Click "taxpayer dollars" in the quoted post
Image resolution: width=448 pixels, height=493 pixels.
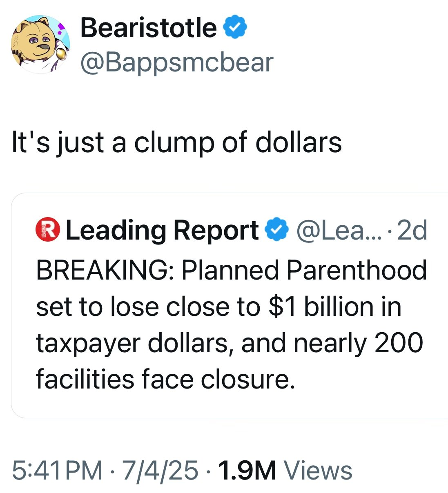(132, 343)
